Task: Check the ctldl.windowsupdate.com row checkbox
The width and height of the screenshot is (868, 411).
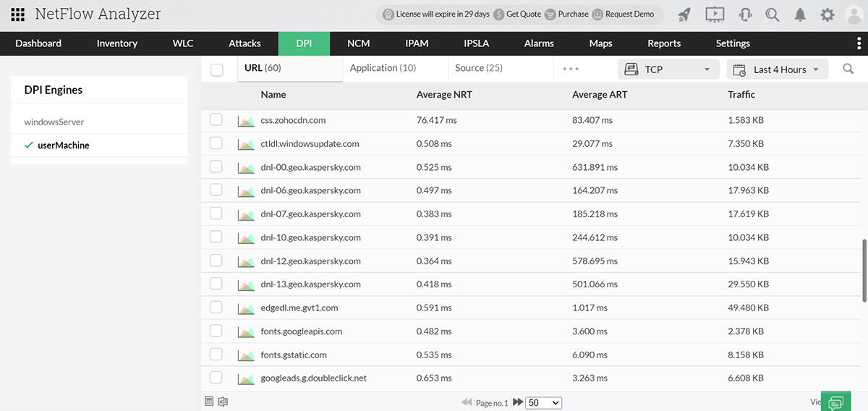Action: pos(216,143)
